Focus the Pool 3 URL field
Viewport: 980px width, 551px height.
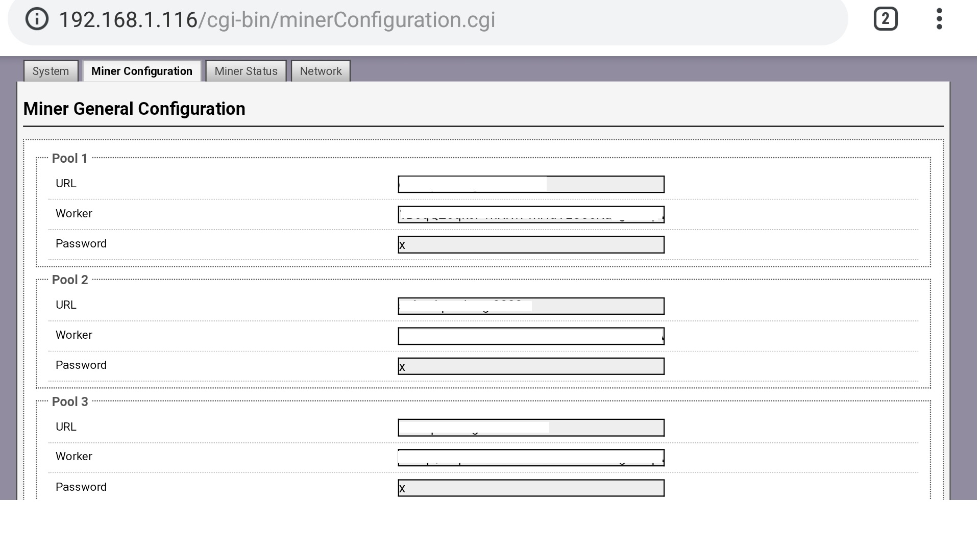click(531, 428)
